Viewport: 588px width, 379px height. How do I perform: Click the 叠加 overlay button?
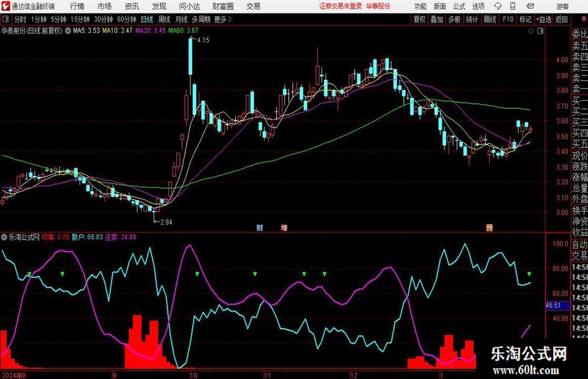(x=437, y=19)
